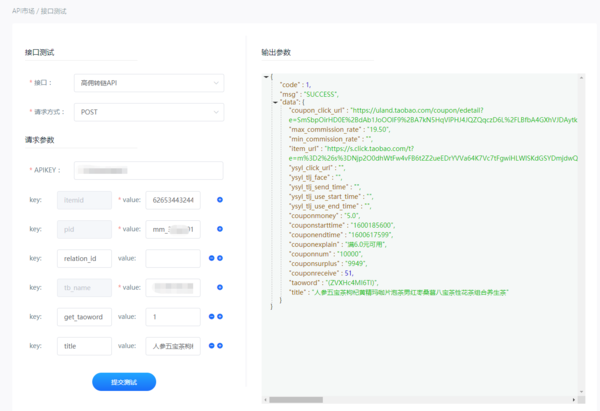
Task: Click the plus icon in the tb_name row
Action: pyautogui.click(x=220, y=287)
